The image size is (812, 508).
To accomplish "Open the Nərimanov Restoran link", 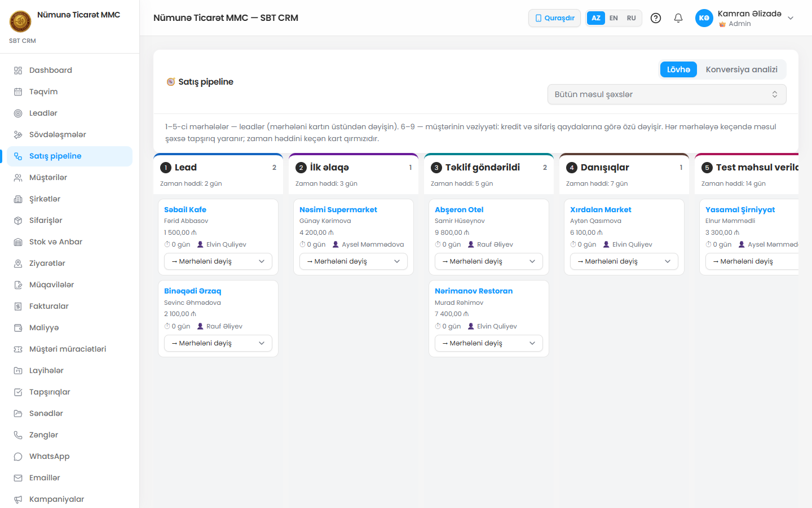I will point(474,291).
